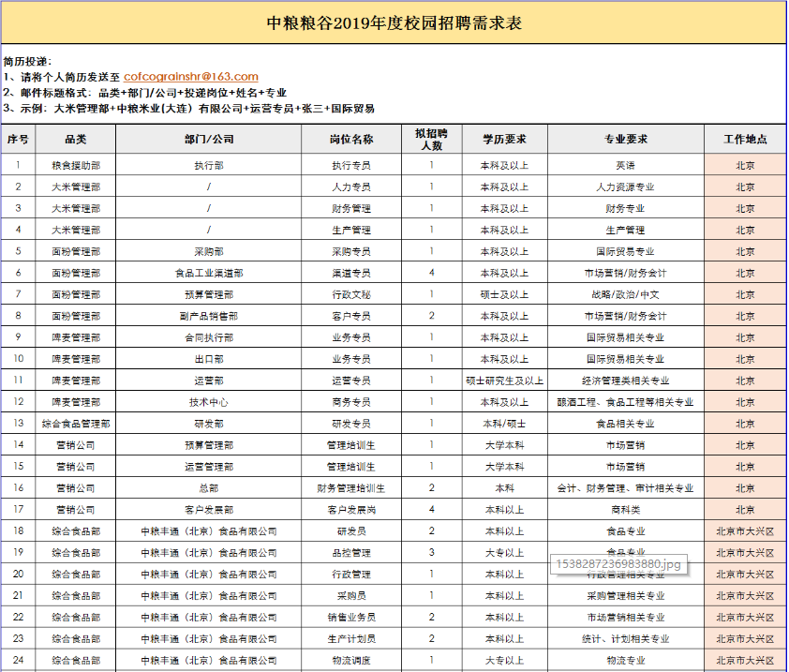789x672 pixels.
Task: Click the 研发部 department cell
Action: (209, 424)
